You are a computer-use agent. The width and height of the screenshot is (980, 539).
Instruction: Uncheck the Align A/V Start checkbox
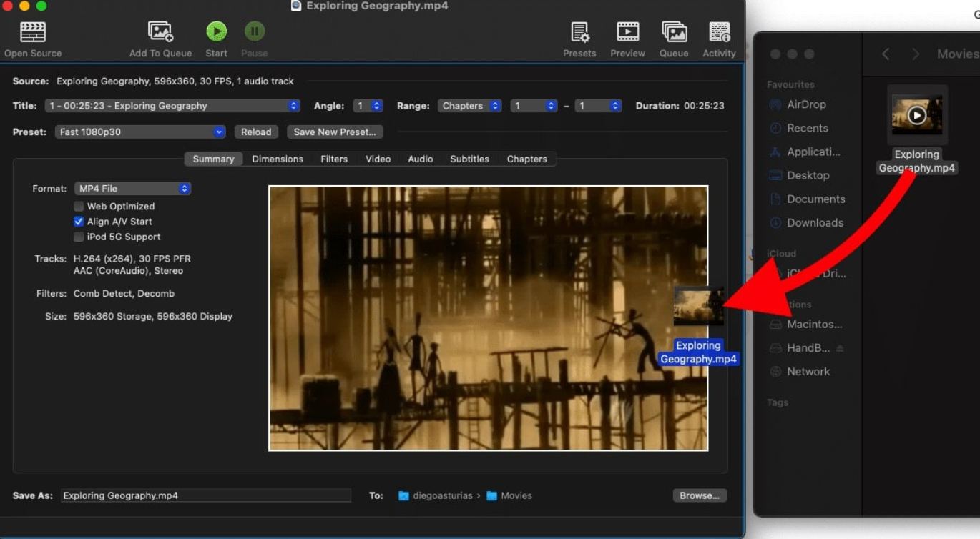click(79, 222)
